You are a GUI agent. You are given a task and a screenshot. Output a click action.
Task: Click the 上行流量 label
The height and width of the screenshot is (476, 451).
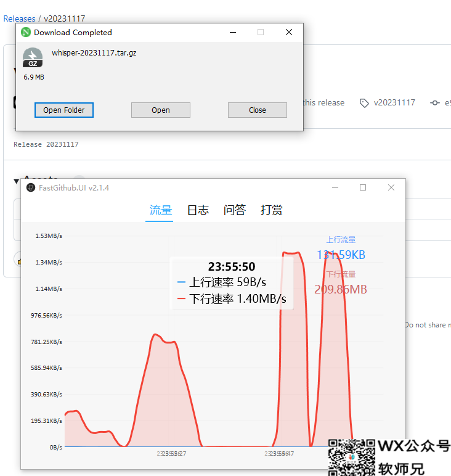pyautogui.click(x=341, y=239)
